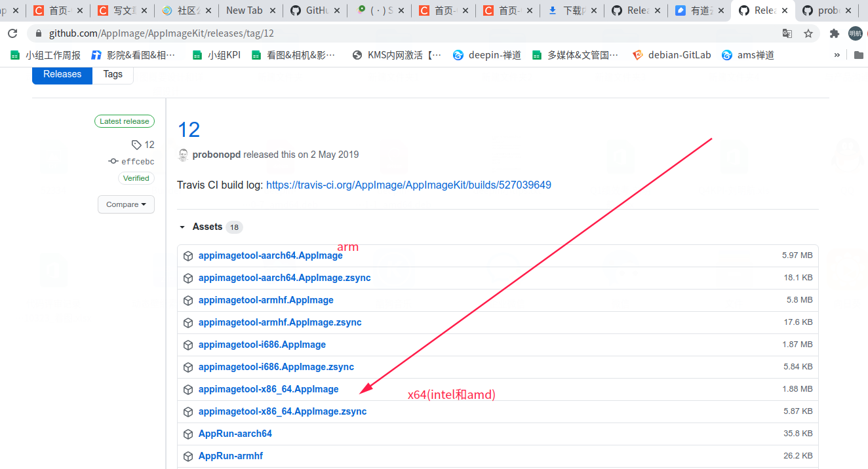This screenshot has height=469, width=868.
Task: Open the translate page icon in address bar
Action: [x=787, y=33]
